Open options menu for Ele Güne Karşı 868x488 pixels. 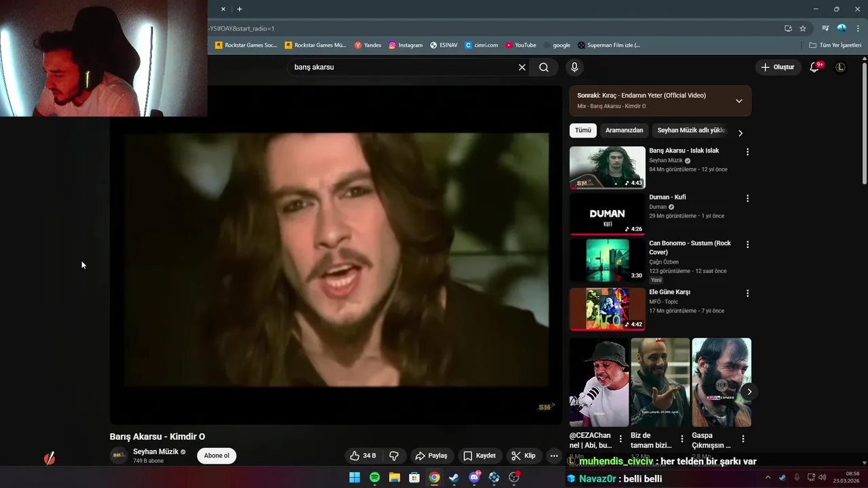[x=747, y=293]
